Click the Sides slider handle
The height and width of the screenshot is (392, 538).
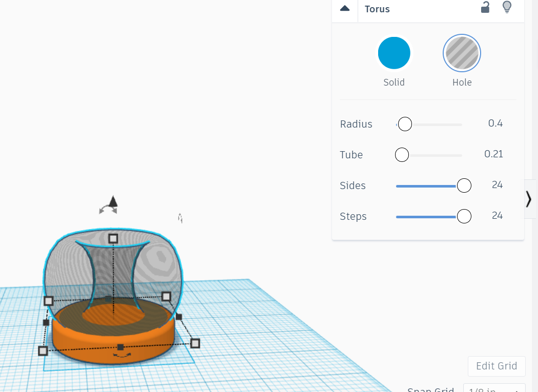click(x=464, y=185)
